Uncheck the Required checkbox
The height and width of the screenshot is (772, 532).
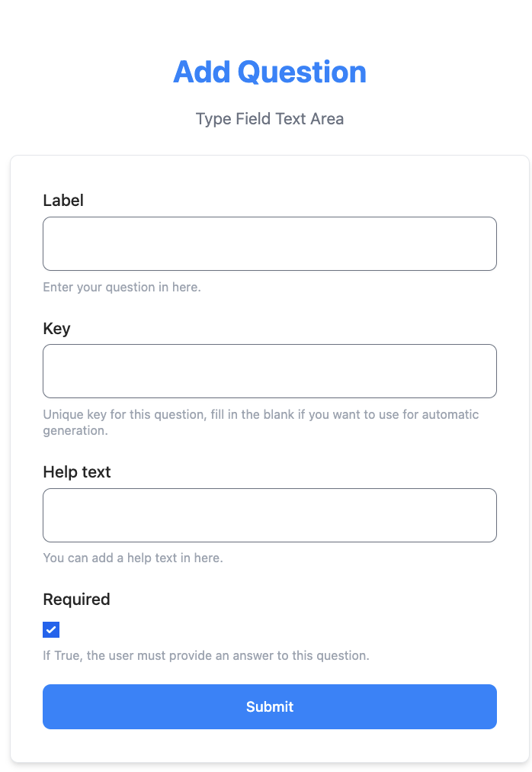(x=51, y=629)
